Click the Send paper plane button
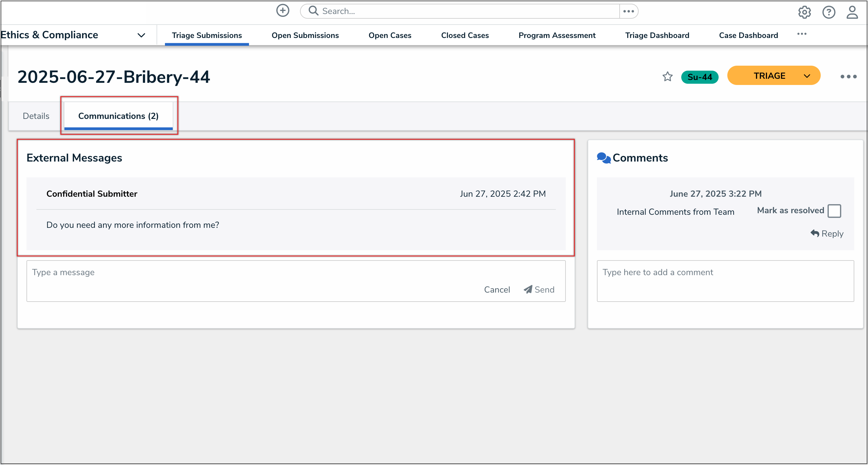The height and width of the screenshot is (465, 868). 539,289
